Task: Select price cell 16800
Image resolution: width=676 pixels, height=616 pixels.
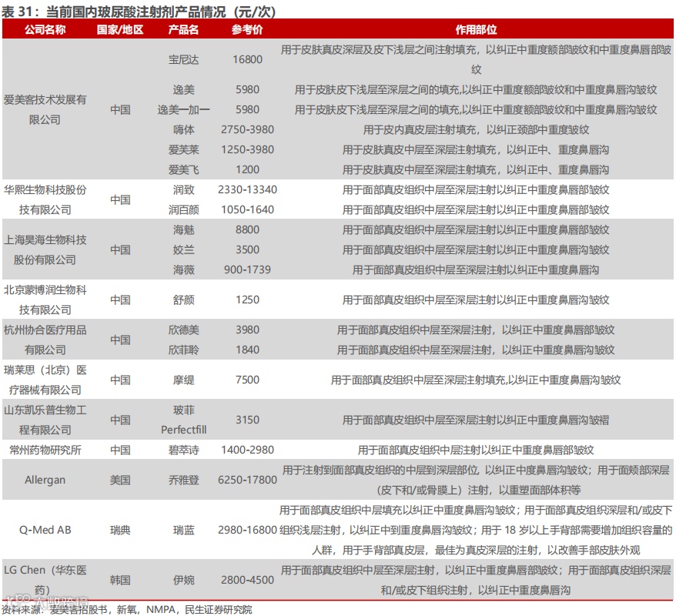Action: point(247,59)
